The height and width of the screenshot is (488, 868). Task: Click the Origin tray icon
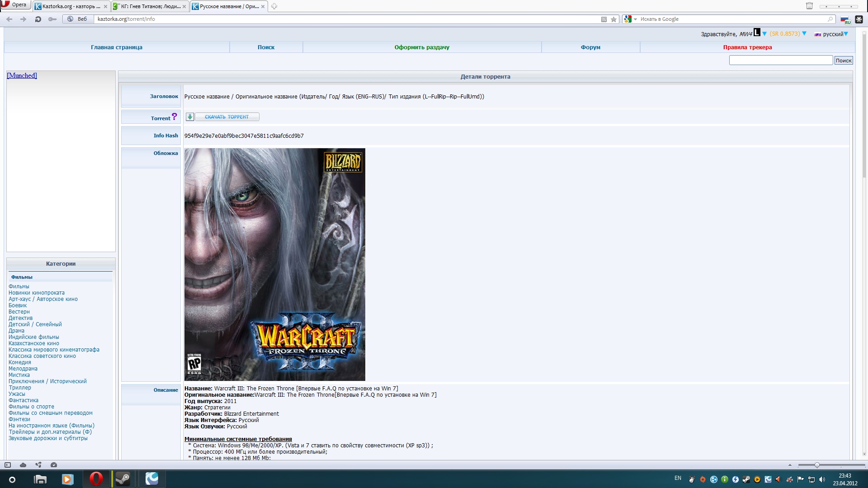click(x=703, y=480)
